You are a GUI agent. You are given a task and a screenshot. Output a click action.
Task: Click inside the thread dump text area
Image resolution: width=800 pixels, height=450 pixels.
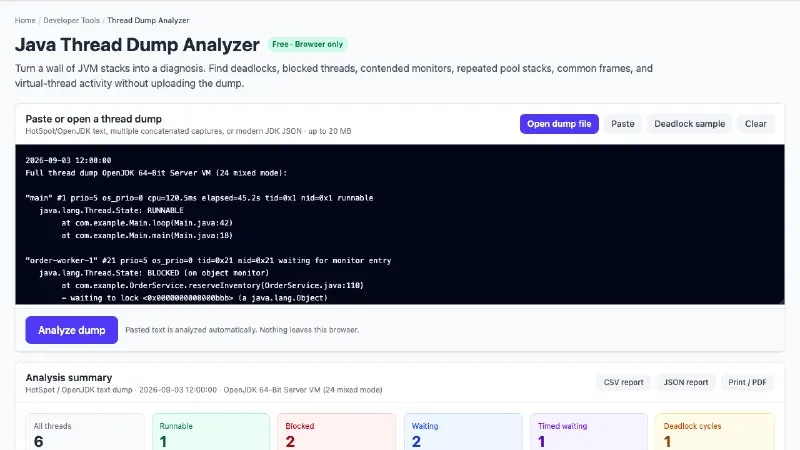point(400,224)
